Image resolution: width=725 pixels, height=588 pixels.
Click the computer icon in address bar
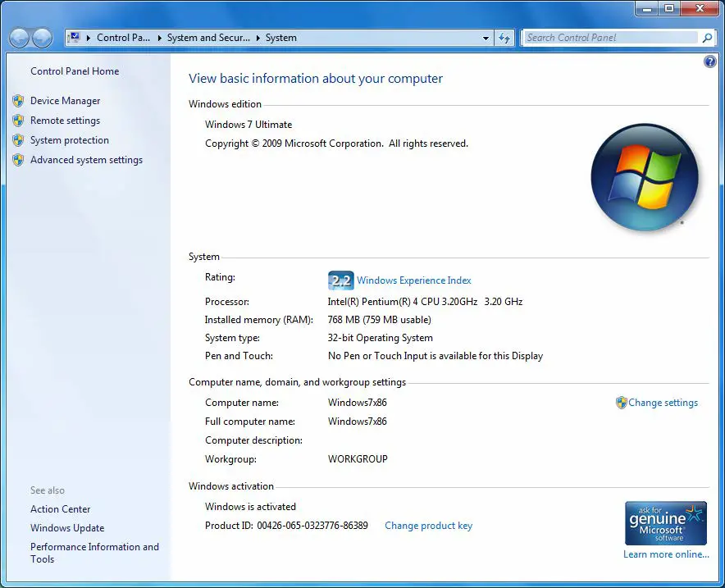(74, 38)
